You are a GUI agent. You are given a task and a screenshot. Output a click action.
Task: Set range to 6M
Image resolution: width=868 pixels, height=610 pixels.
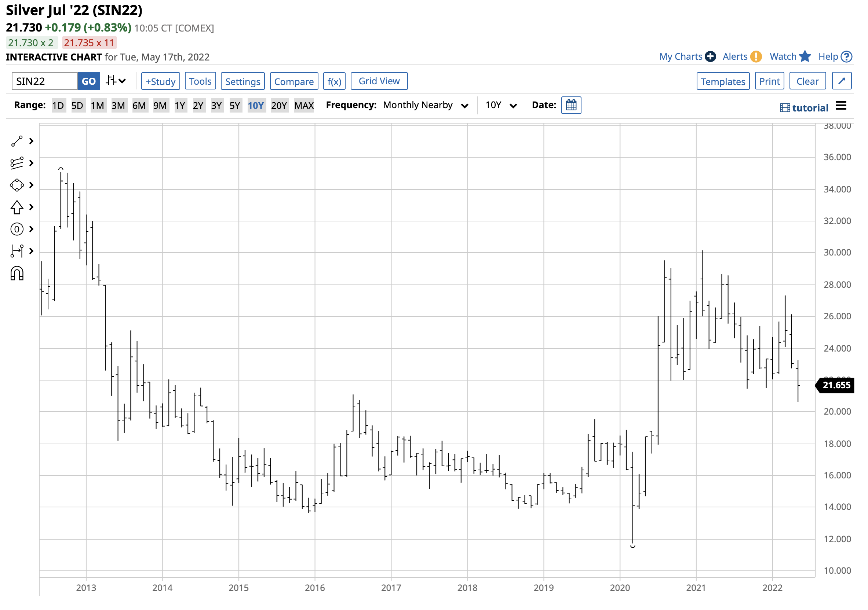click(x=139, y=105)
